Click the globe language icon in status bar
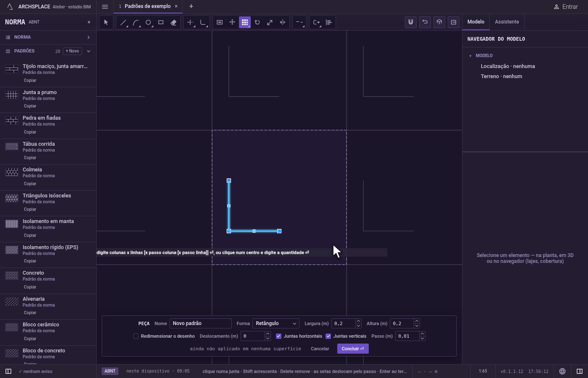This screenshot has height=378, width=588. pyautogui.click(x=562, y=371)
